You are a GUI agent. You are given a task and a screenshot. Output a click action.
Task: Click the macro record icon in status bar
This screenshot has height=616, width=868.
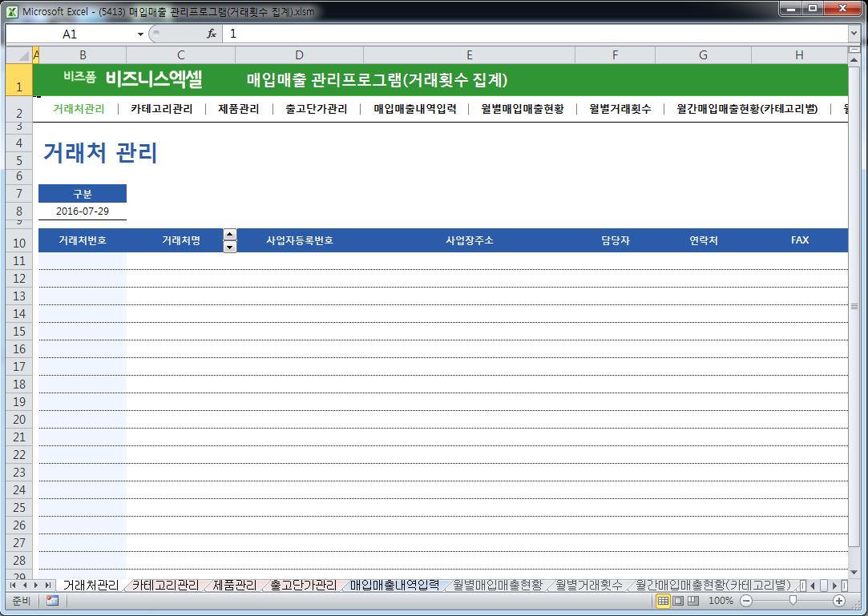[x=53, y=601]
